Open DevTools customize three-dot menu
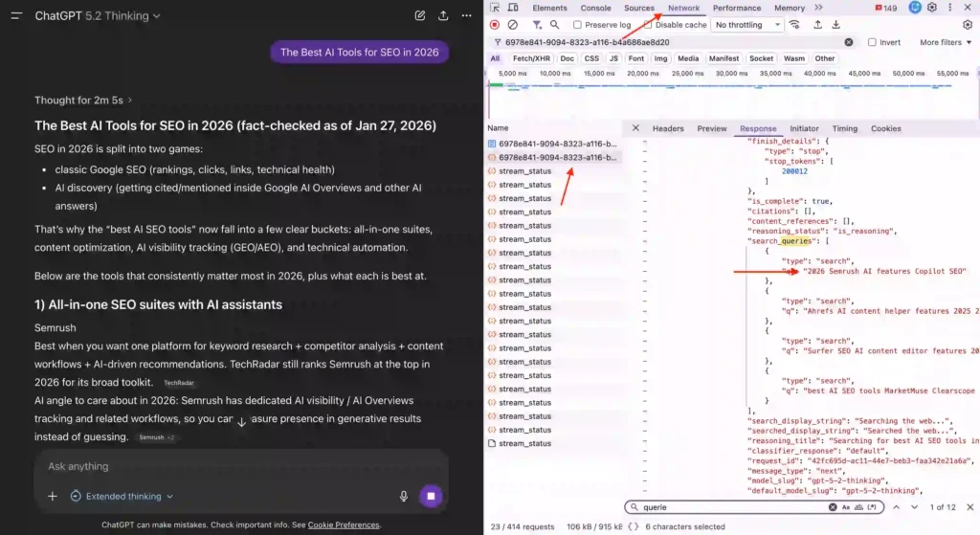The image size is (980, 535). [x=950, y=8]
